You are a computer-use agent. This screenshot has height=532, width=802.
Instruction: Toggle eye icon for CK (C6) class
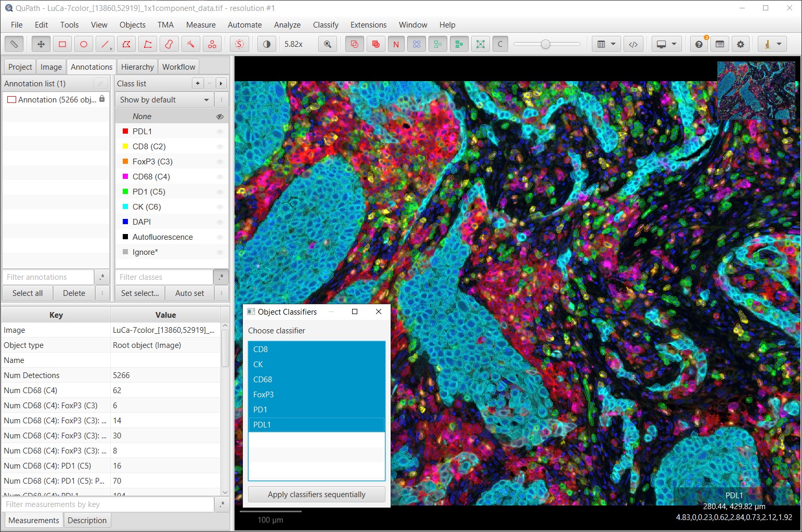(x=220, y=207)
